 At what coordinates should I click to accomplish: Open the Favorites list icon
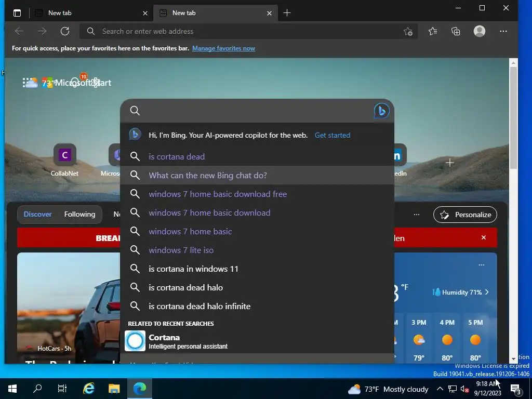pyautogui.click(x=433, y=31)
